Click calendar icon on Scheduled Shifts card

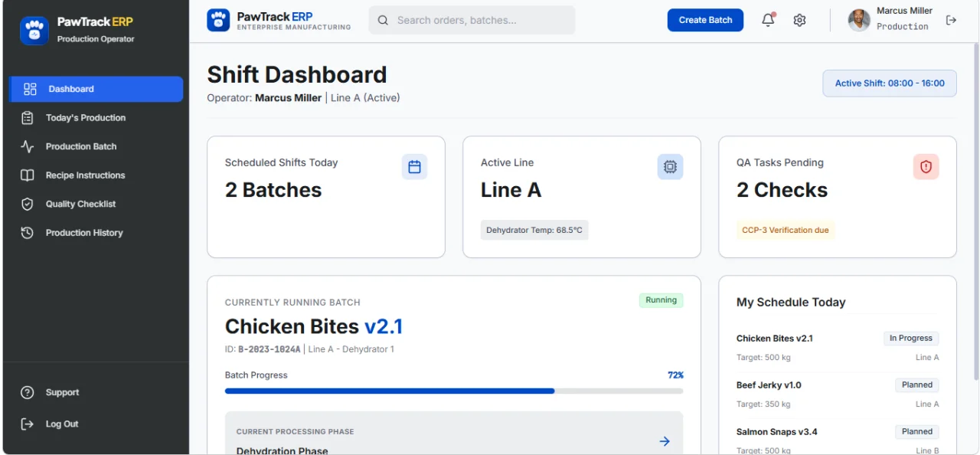(414, 167)
